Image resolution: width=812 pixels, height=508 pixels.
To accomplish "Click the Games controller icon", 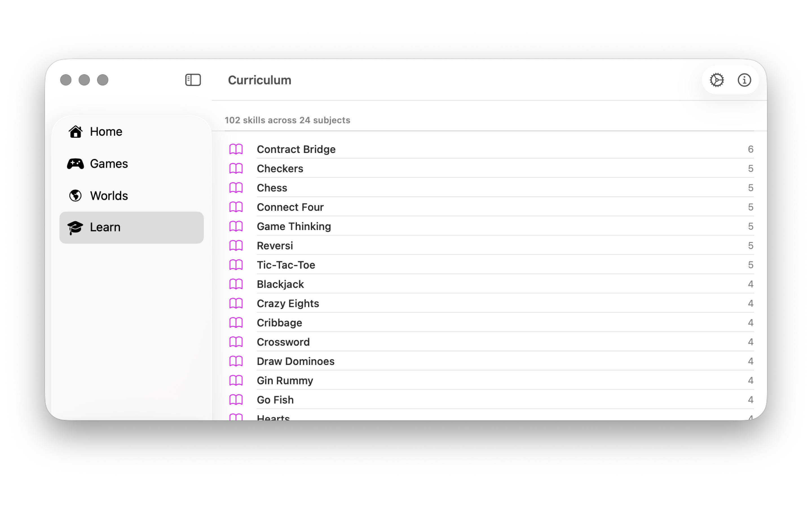I will (76, 164).
